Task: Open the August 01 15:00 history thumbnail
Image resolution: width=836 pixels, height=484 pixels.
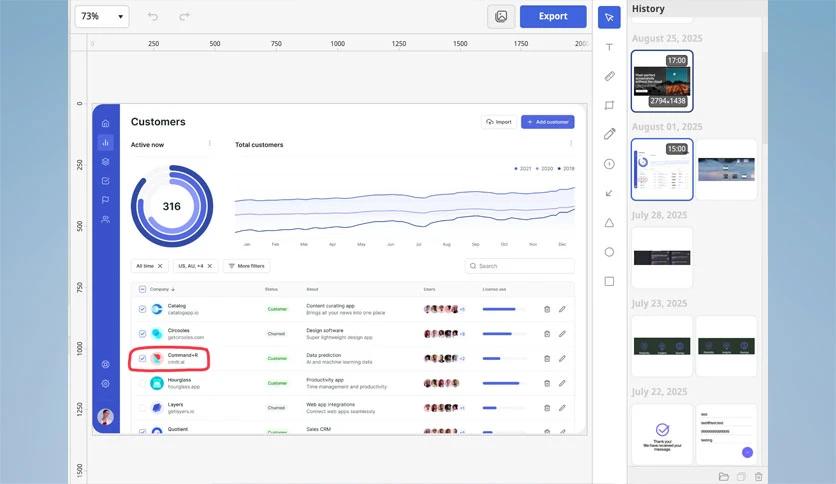Action: tap(662, 170)
